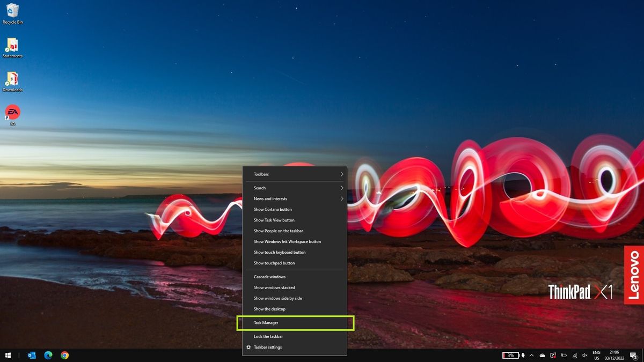Launch Microsoft Edge from the taskbar
The width and height of the screenshot is (644, 362).
click(x=48, y=355)
